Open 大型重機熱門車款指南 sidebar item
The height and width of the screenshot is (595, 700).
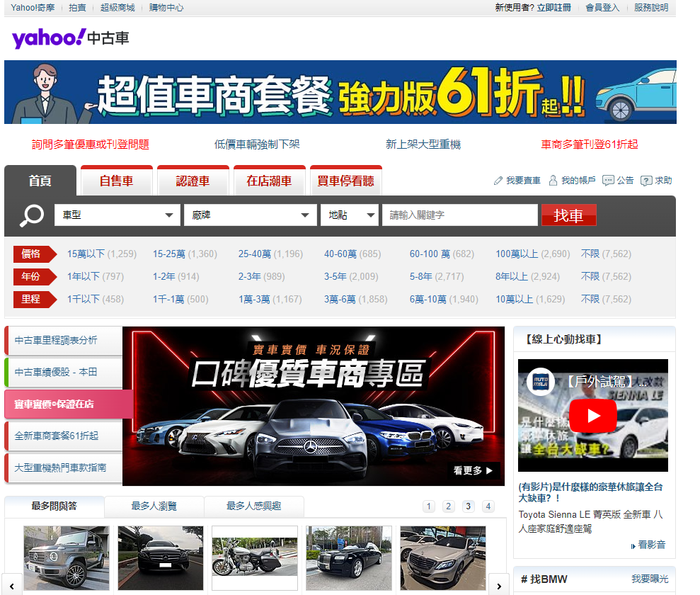point(64,468)
